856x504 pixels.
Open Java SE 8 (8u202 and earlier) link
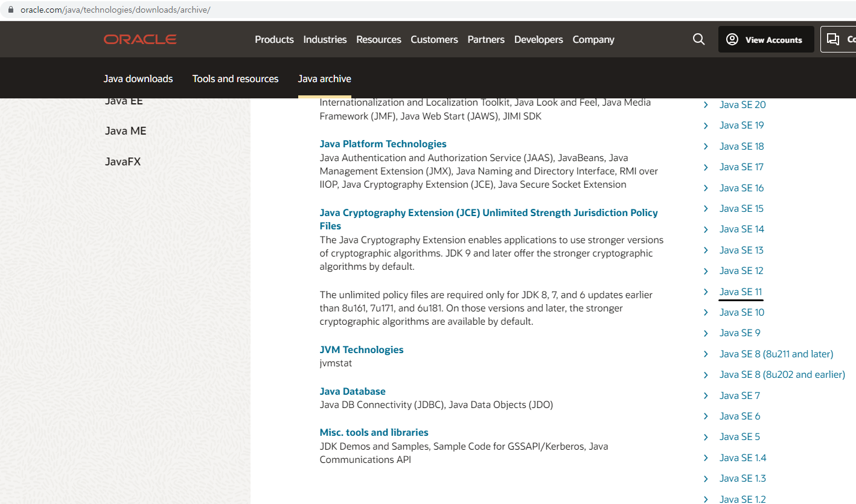(x=782, y=374)
